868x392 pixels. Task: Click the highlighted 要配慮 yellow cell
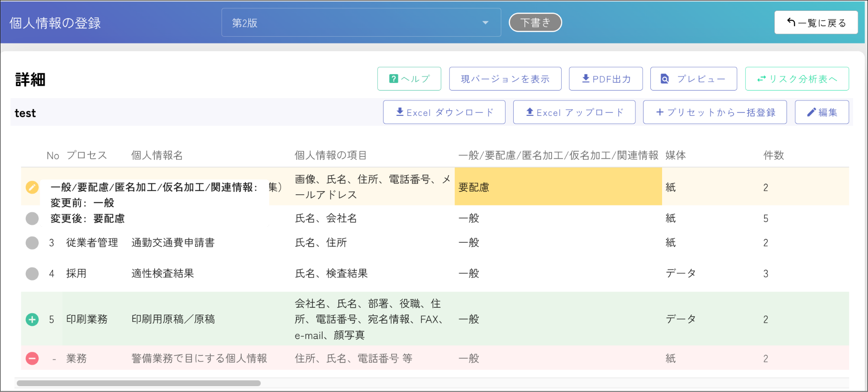tap(558, 187)
